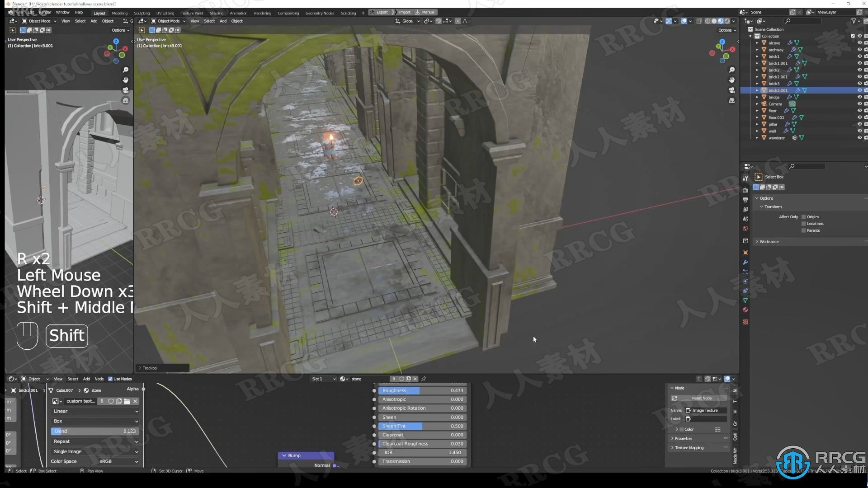Switch to UV Editing workspace tab
Screen dimensions: 868x488
tap(165, 13)
